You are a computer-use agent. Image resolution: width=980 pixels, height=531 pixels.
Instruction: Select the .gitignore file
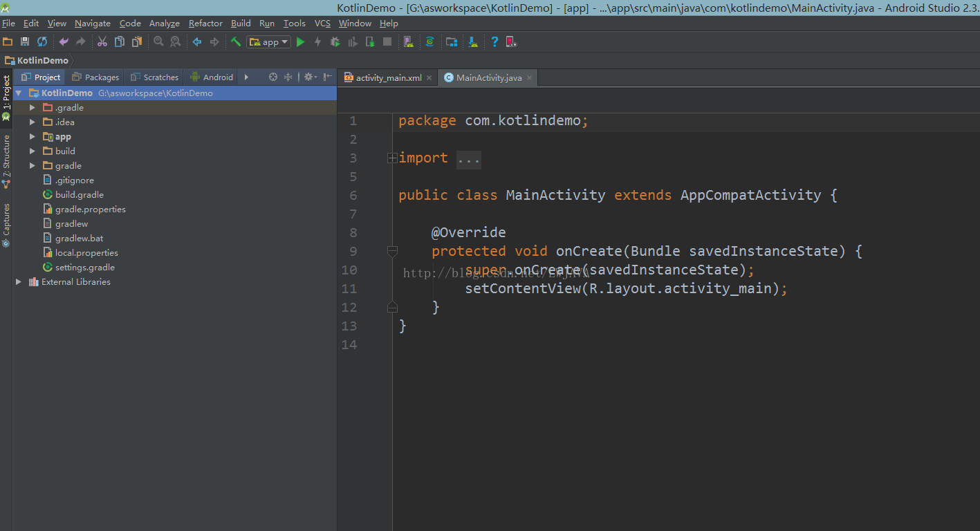click(x=68, y=180)
